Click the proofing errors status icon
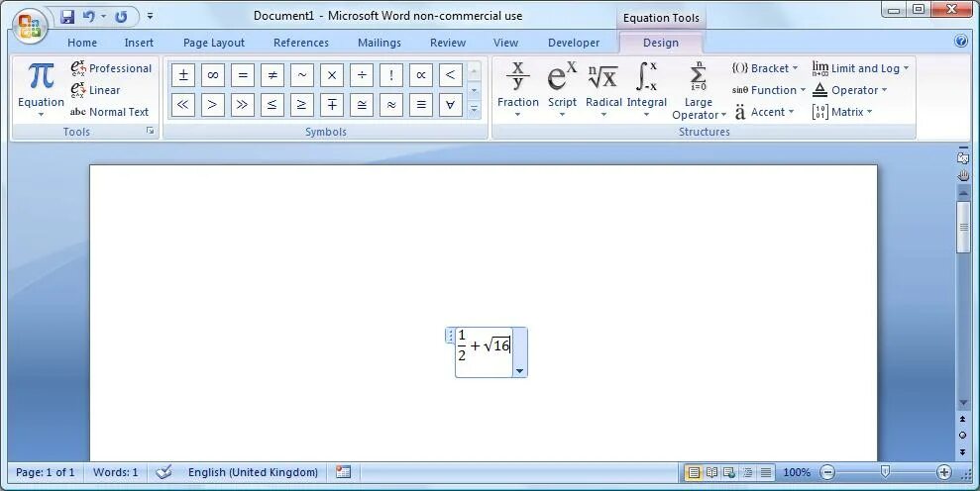This screenshot has width=980, height=491. coord(164,471)
